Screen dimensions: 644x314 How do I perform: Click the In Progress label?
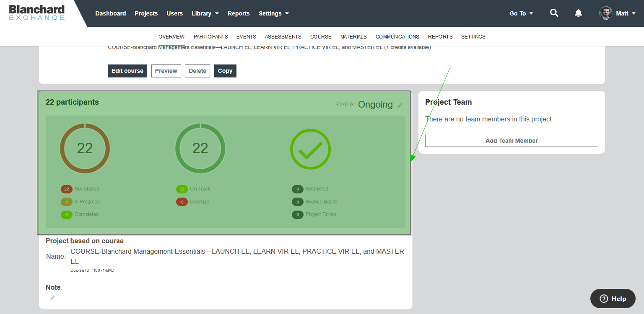(x=87, y=202)
